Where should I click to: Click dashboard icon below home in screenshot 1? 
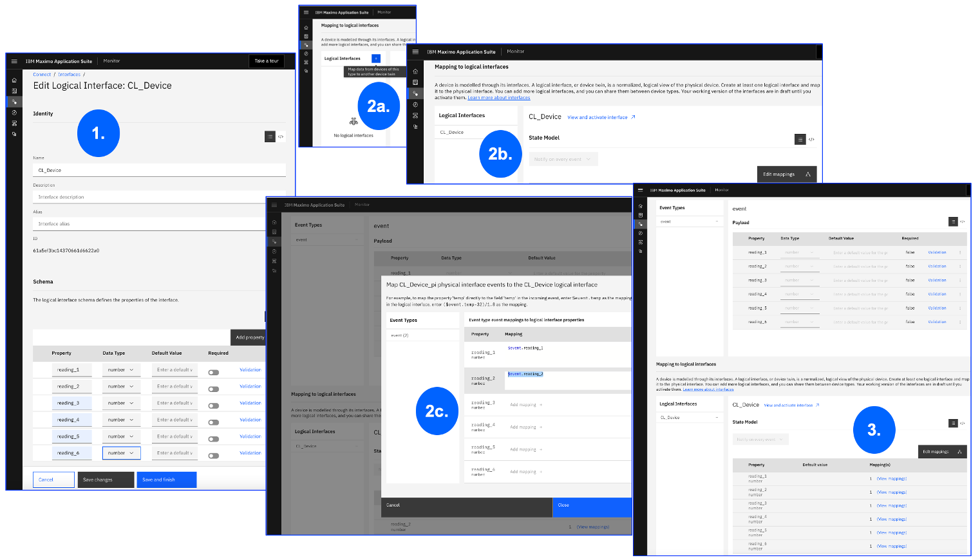[x=14, y=91]
